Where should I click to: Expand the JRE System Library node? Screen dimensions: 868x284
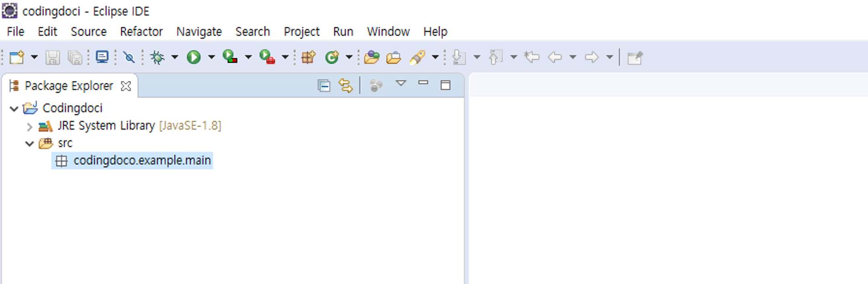click(30, 127)
